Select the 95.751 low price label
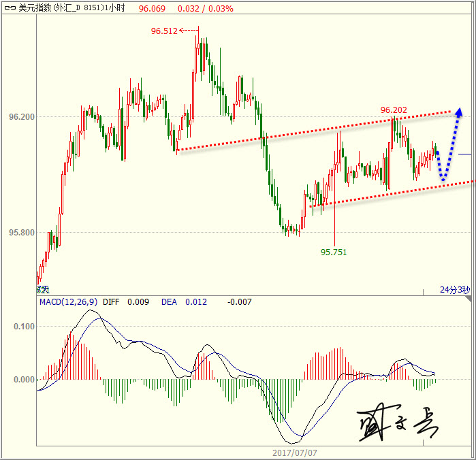476x460 pixels. pos(334,252)
